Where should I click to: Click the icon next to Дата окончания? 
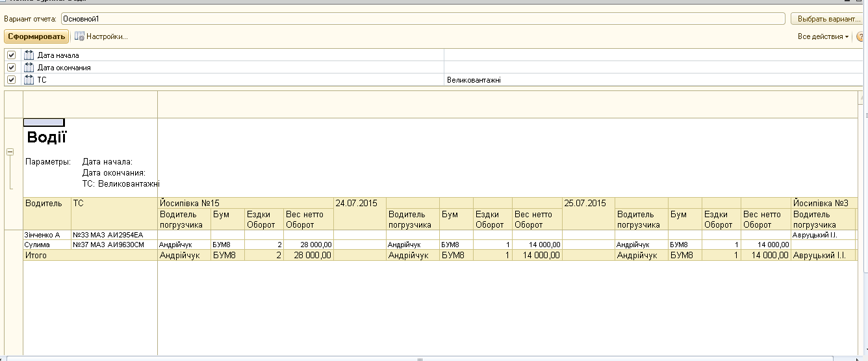coord(29,68)
